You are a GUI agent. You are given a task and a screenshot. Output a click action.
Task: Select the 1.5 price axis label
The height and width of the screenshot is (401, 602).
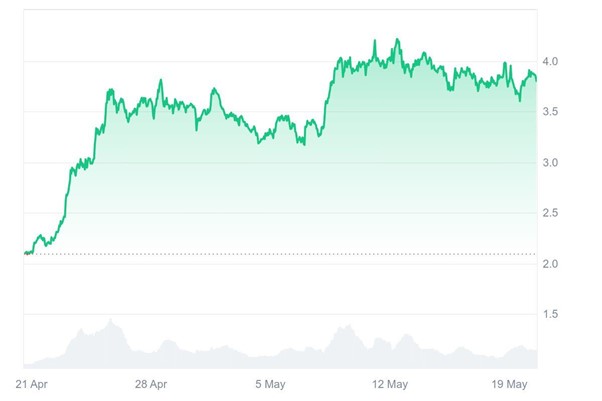click(x=549, y=315)
